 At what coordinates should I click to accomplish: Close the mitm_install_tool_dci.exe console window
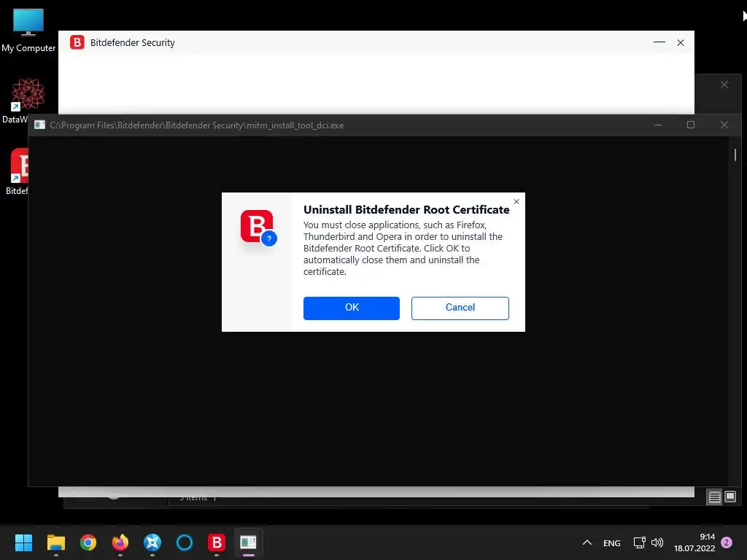click(x=724, y=125)
